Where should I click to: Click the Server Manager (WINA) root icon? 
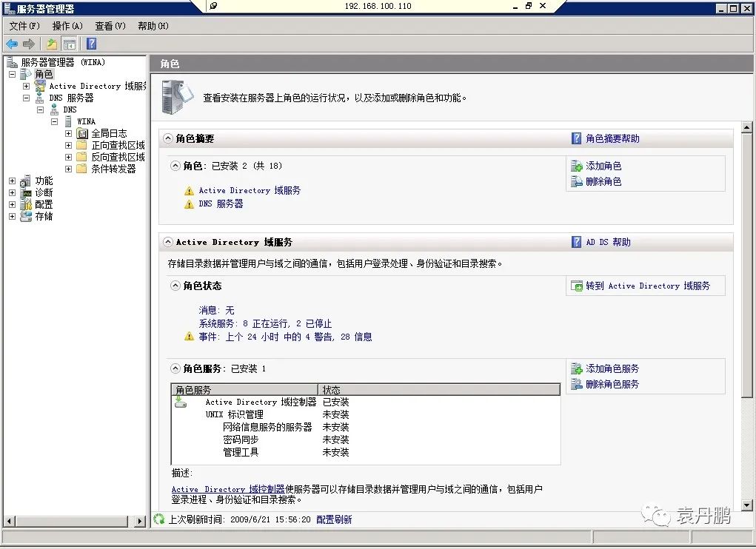(12, 62)
